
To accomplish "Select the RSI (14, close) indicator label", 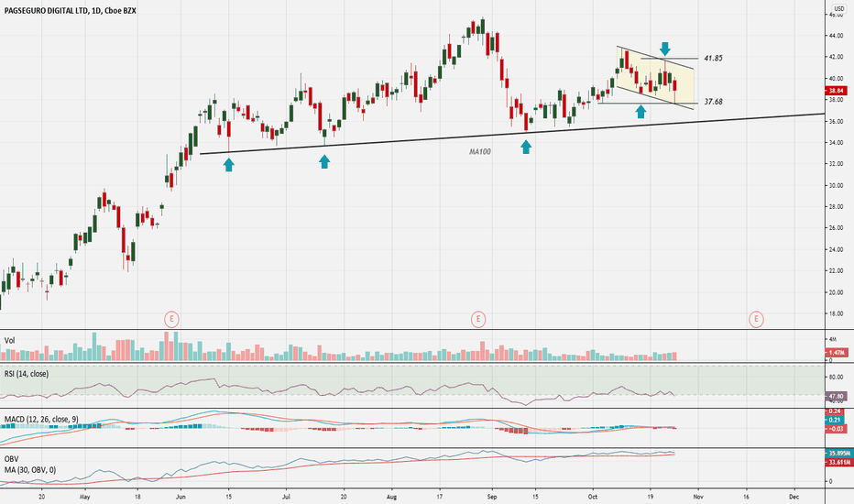I will (x=27, y=374).
